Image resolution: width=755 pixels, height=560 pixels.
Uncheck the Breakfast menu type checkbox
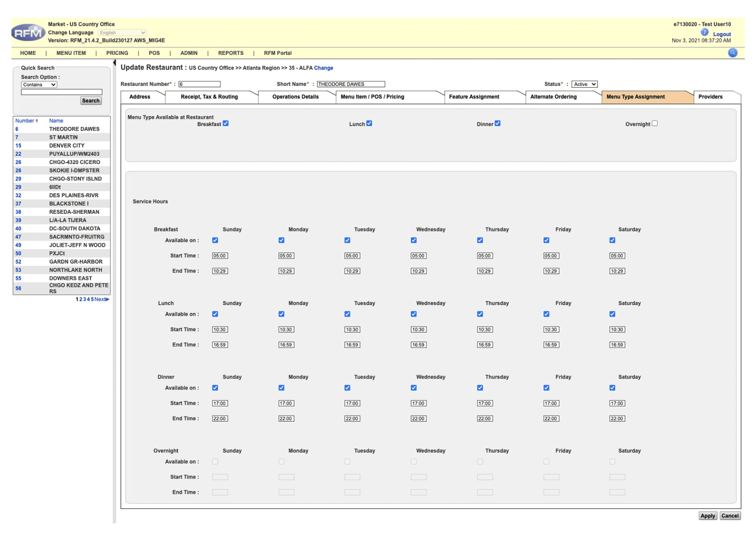[x=226, y=123]
